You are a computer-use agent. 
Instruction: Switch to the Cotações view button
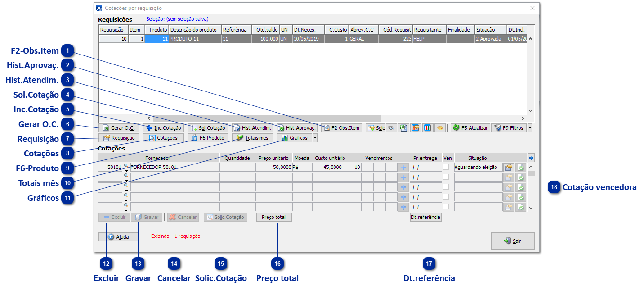(x=163, y=138)
